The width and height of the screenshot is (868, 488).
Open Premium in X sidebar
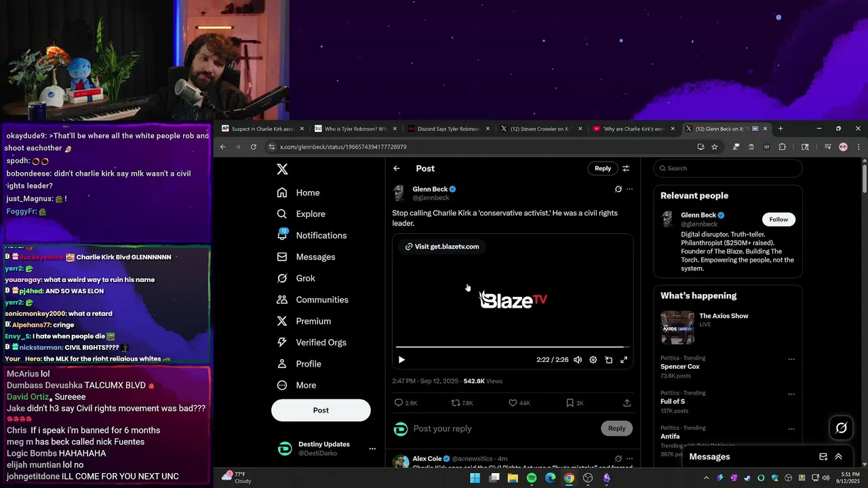pos(304,321)
